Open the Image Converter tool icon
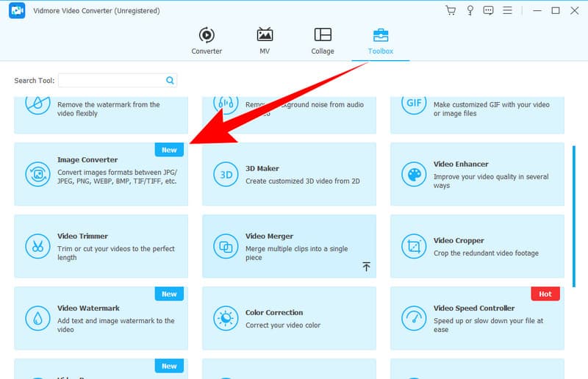This screenshot has width=588, height=379. pyautogui.click(x=37, y=173)
